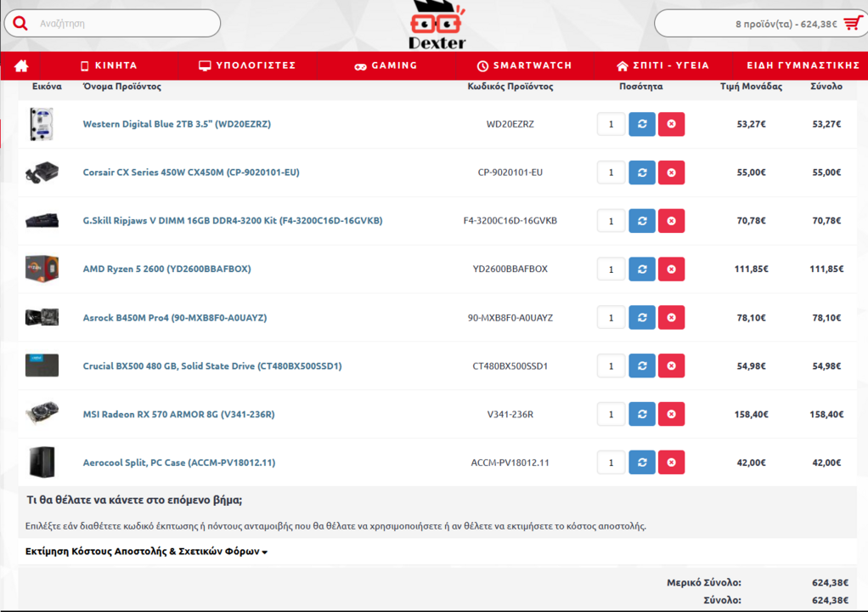The image size is (868, 612).
Task: Click Aerocool PC case thumbnail
Action: coord(42,462)
